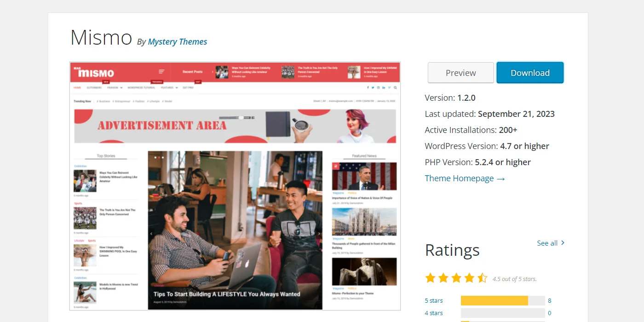Click WordPress Version: 4.7 or higher

(x=487, y=146)
